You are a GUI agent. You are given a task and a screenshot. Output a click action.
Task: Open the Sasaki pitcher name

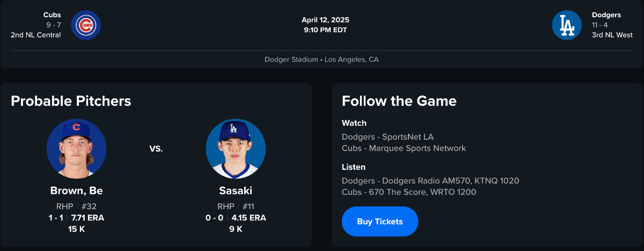(x=236, y=191)
